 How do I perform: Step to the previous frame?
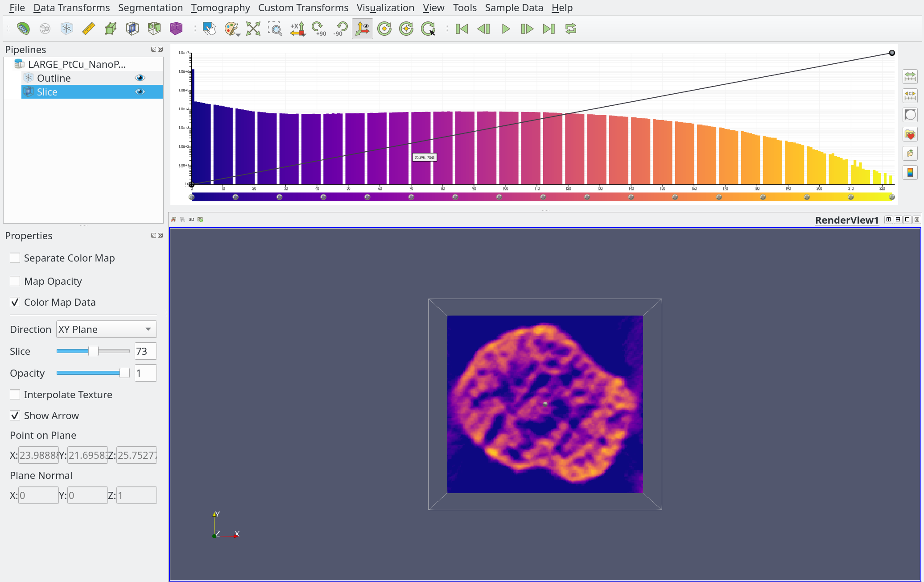pyautogui.click(x=483, y=29)
